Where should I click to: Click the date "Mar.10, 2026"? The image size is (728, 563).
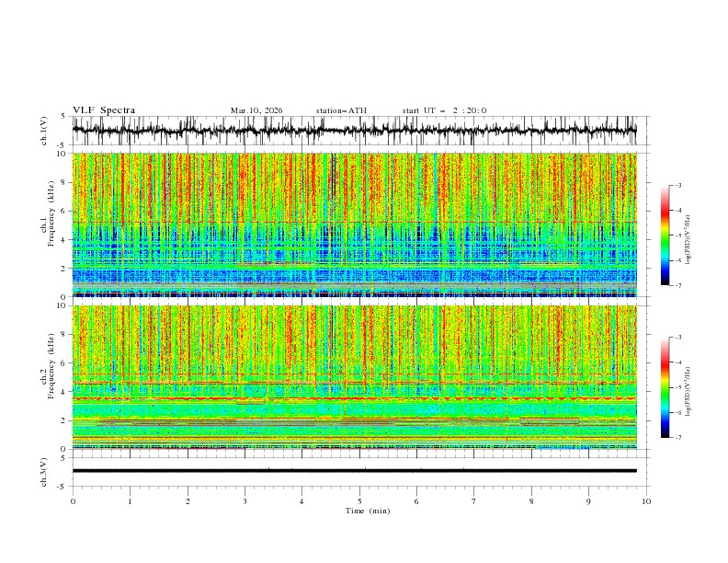(x=256, y=110)
